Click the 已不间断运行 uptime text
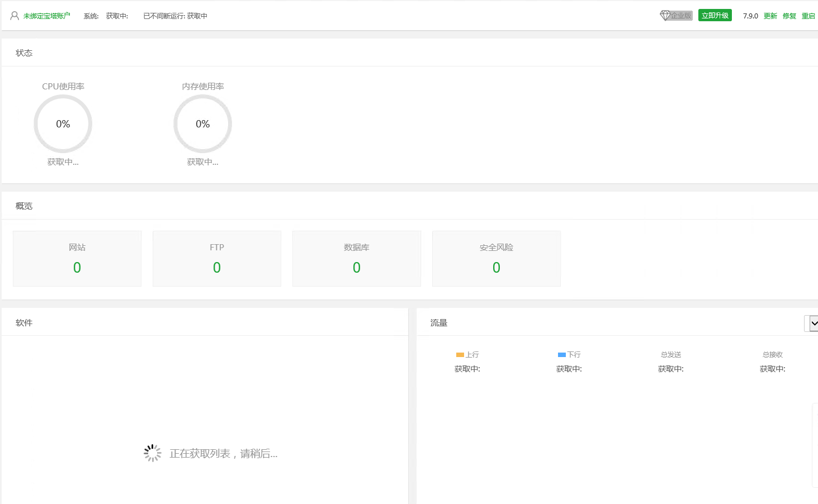Image resolution: width=818 pixels, height=504 pixels. (x=175, y=16)
